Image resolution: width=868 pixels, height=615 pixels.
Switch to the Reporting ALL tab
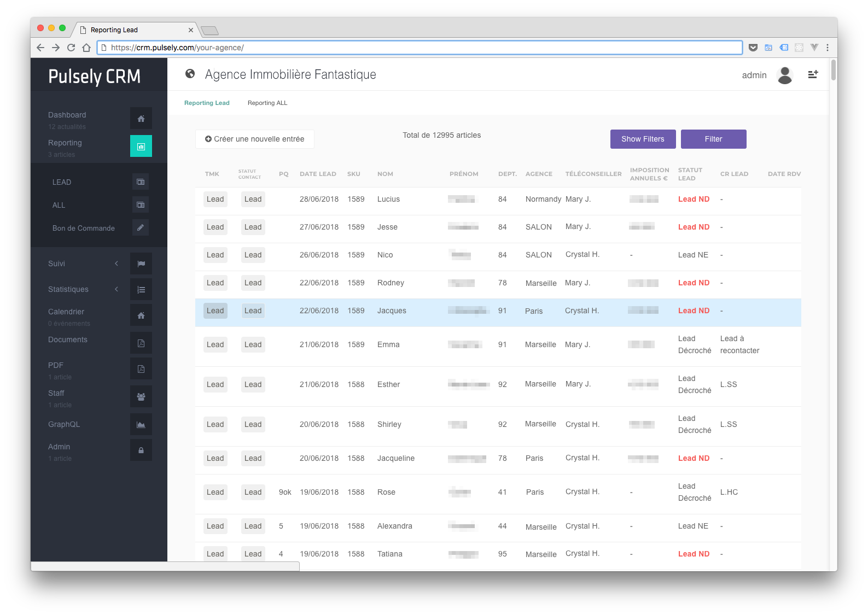(267, 103)
